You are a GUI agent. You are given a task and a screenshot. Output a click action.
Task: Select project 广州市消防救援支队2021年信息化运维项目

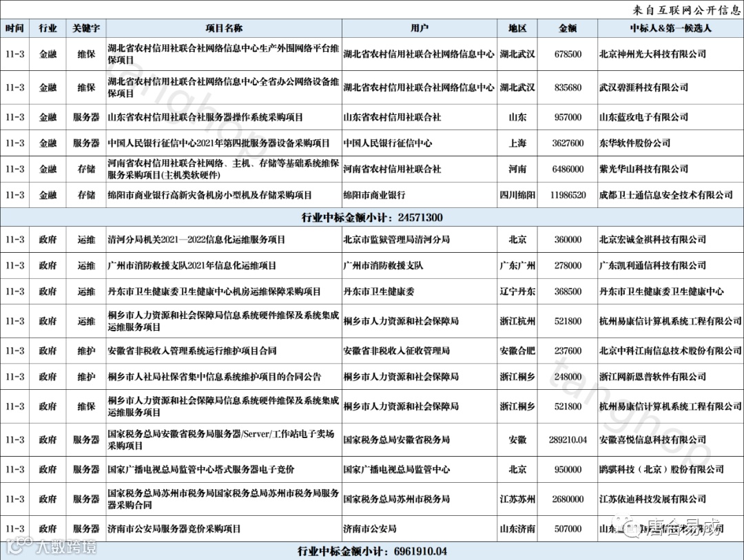tap(192, 266)
